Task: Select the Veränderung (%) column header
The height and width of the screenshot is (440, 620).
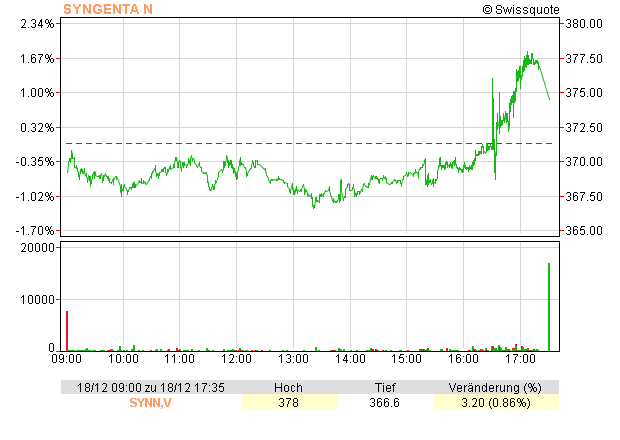Action: (495, 387)
